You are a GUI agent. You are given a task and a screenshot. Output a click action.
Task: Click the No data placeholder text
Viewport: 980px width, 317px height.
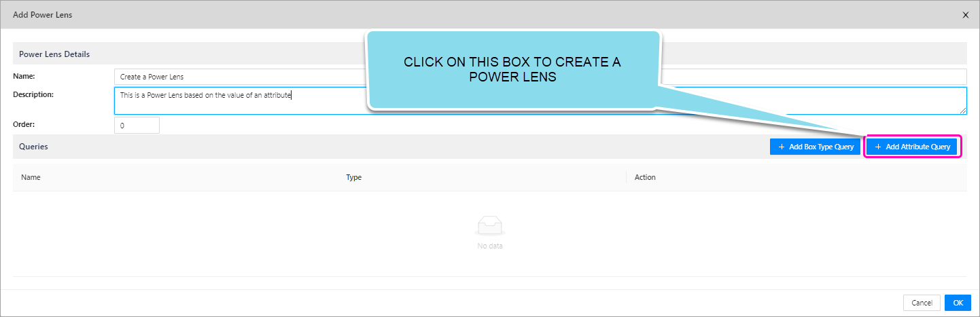490,246
